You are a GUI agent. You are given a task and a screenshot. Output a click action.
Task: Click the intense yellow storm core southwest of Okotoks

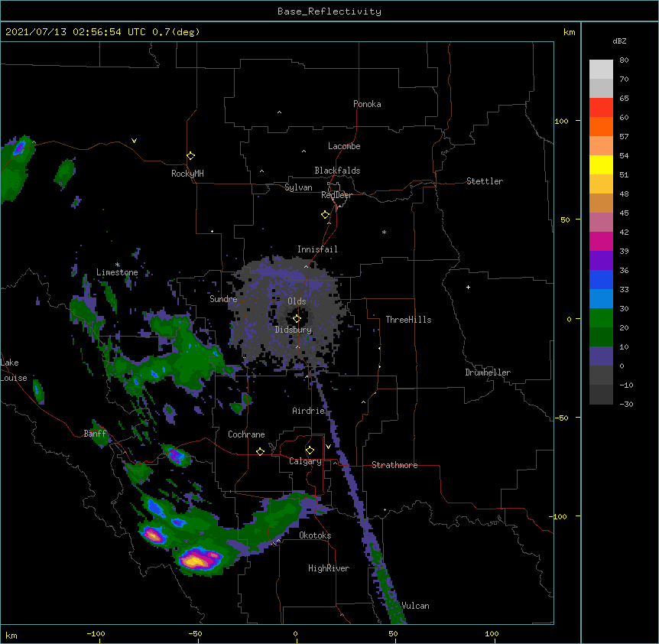(194, 561)
